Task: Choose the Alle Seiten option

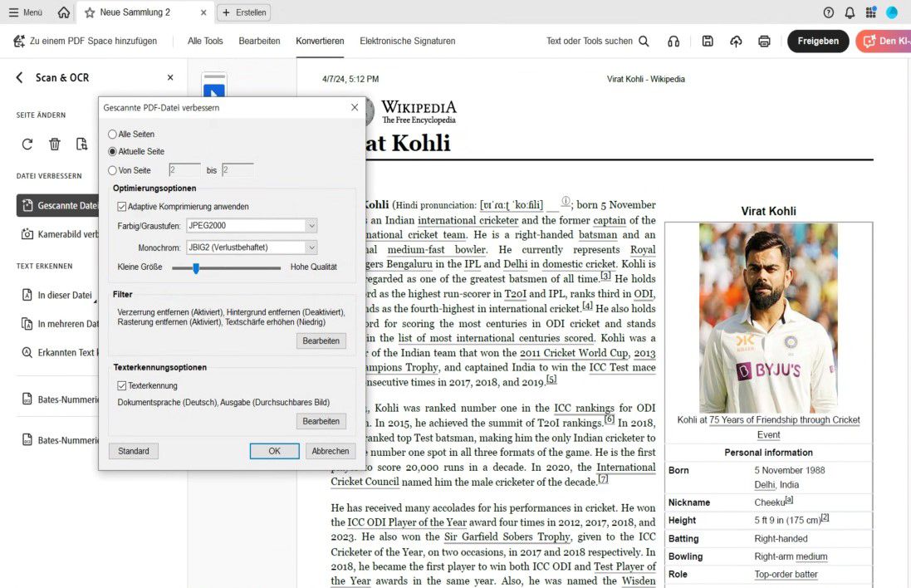Action: click(110, 134)
